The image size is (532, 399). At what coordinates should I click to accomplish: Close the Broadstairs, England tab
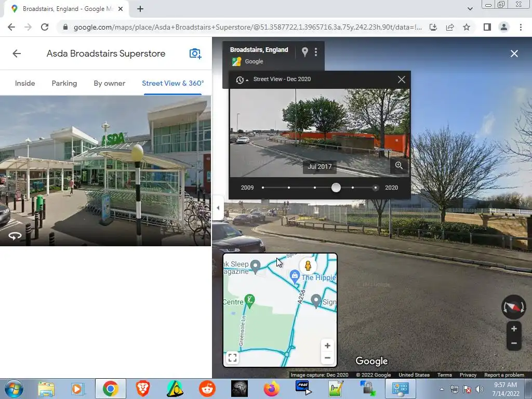click(121, 9)
